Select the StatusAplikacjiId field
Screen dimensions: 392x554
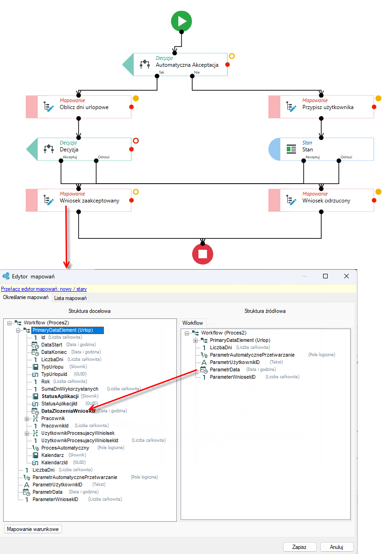point(60,404)
